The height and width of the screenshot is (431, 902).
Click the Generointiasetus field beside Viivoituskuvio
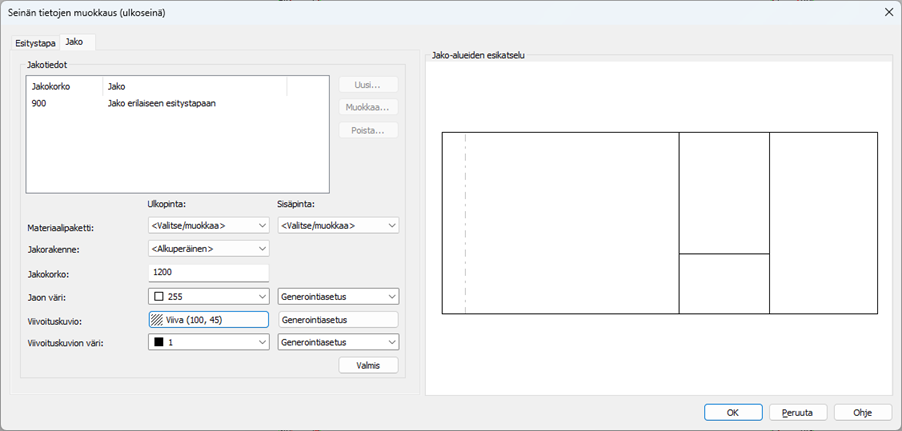(338, 320)
